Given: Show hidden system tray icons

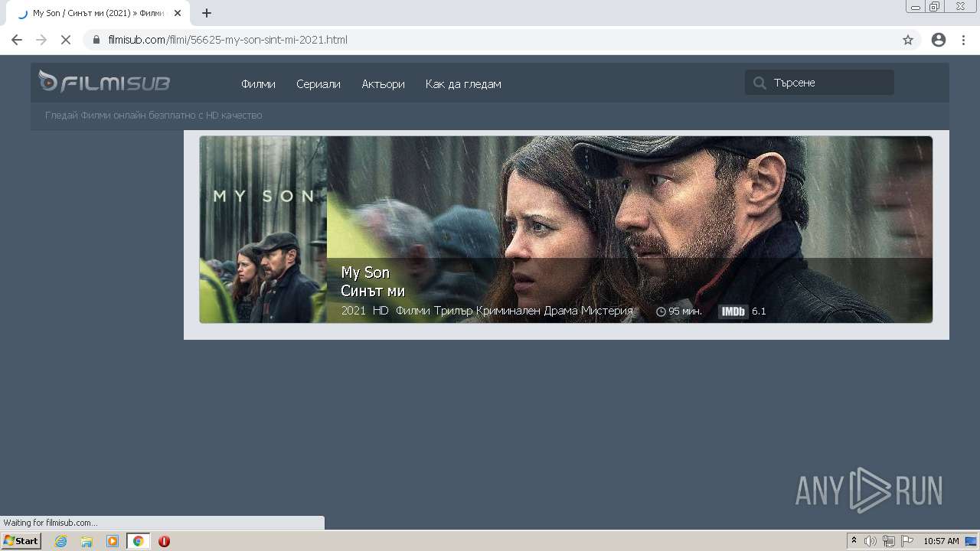Looking at the screenshot, I should 854,541.
